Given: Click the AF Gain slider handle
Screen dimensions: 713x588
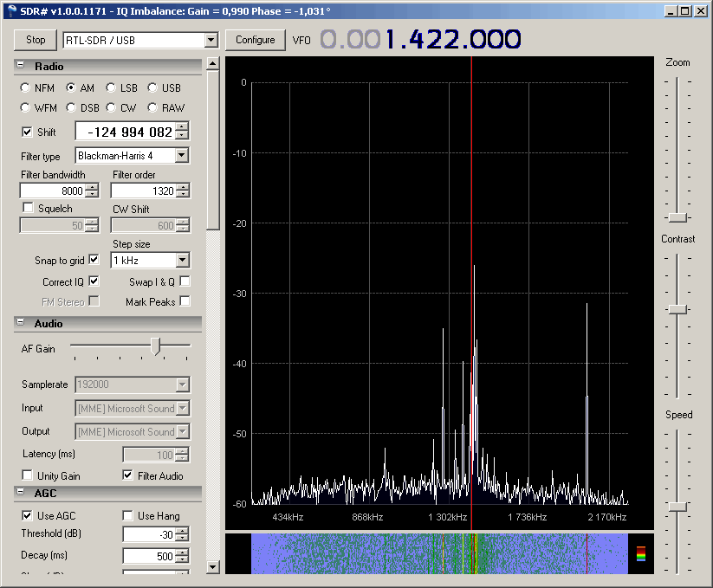Looking at the screenshot, I should [x=155, y=346].
